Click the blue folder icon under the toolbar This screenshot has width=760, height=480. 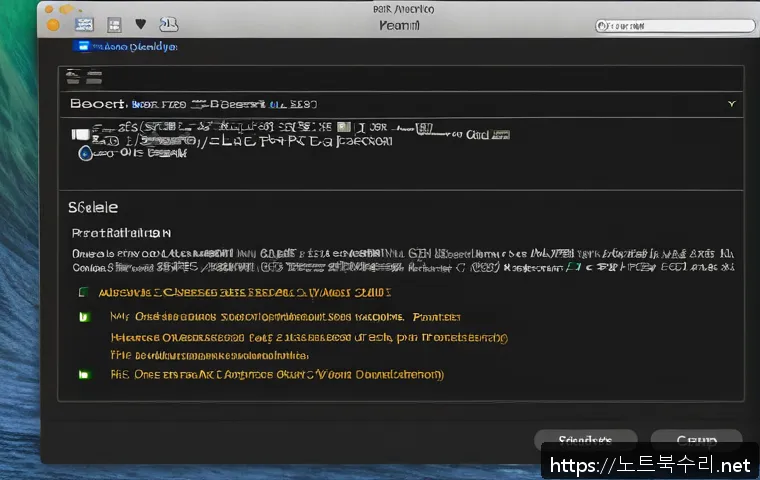pyautogui.click(x=83, y=46)
